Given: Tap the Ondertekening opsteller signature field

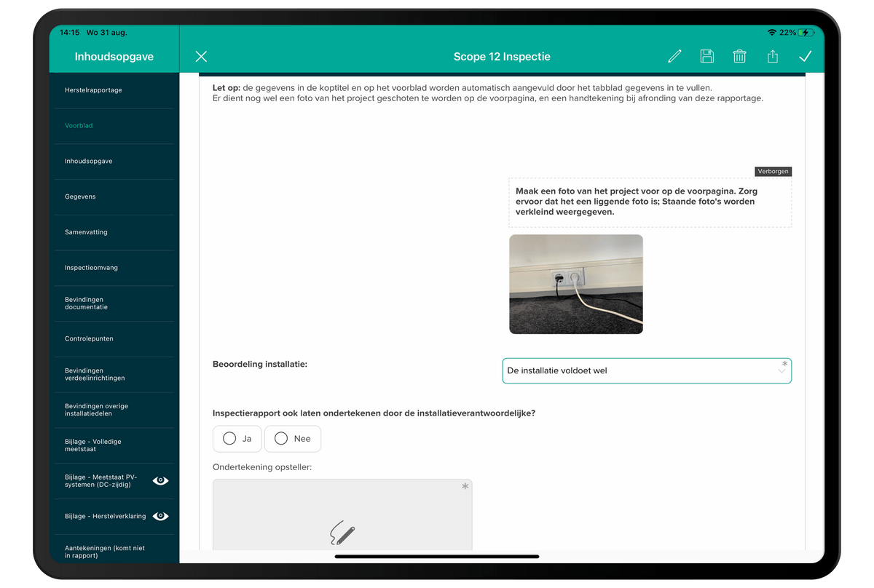Looking at the screenshot, I should pyautogui.click(x=342, y=514).
